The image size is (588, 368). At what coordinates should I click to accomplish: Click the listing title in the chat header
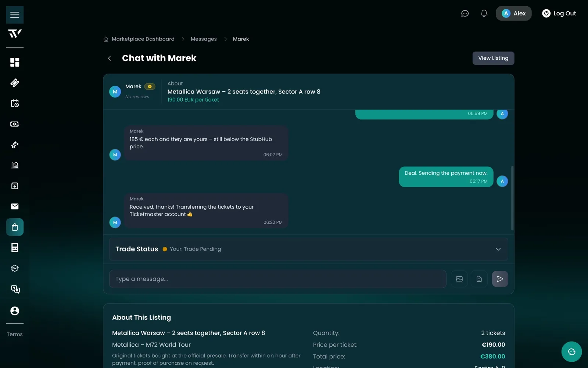pos(244,92)
